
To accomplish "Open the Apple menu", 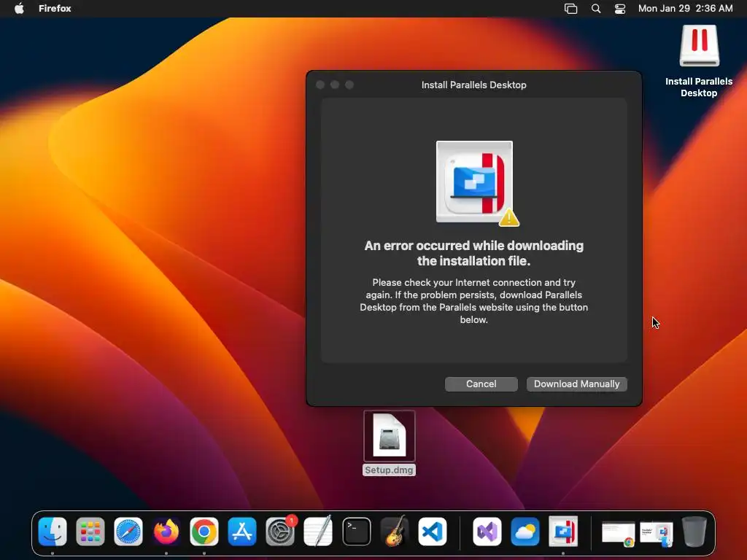I will pyautogui.click(x=19, y=9).
